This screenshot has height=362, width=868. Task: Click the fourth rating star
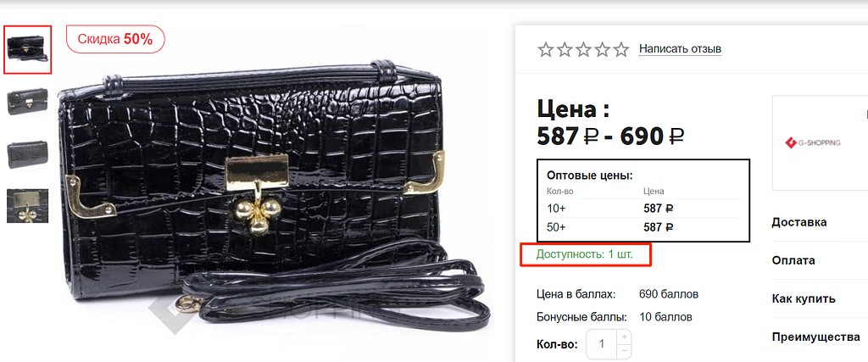click(603, 50)
